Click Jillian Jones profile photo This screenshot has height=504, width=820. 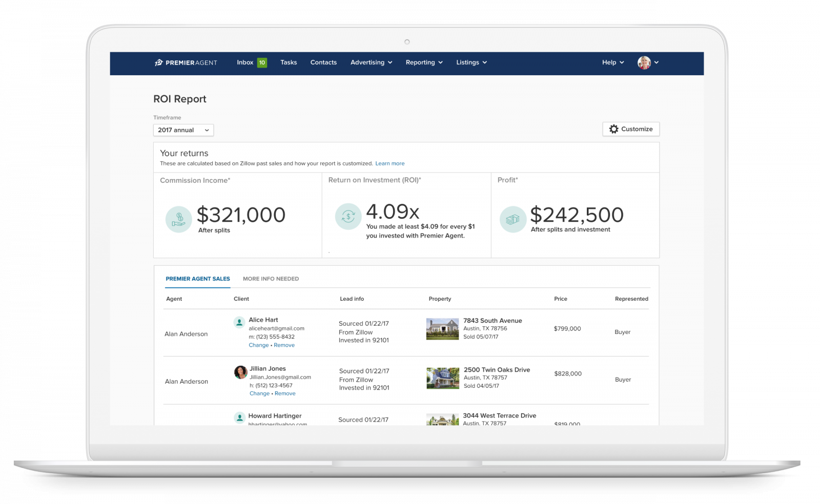(x=240, y=372)
